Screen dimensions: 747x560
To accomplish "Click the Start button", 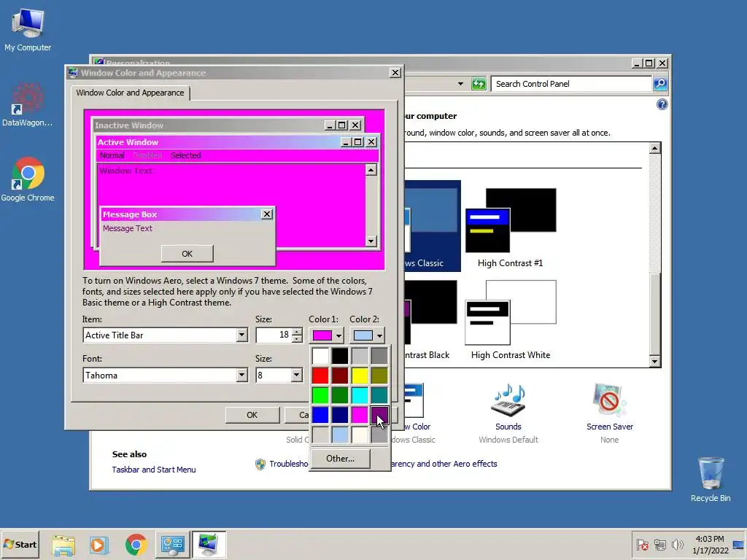I will point(20,544).
